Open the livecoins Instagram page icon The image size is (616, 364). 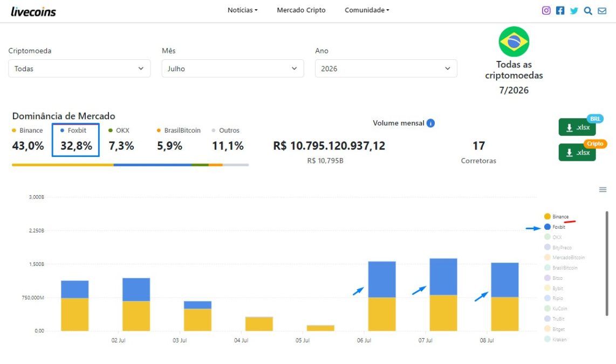546,11
